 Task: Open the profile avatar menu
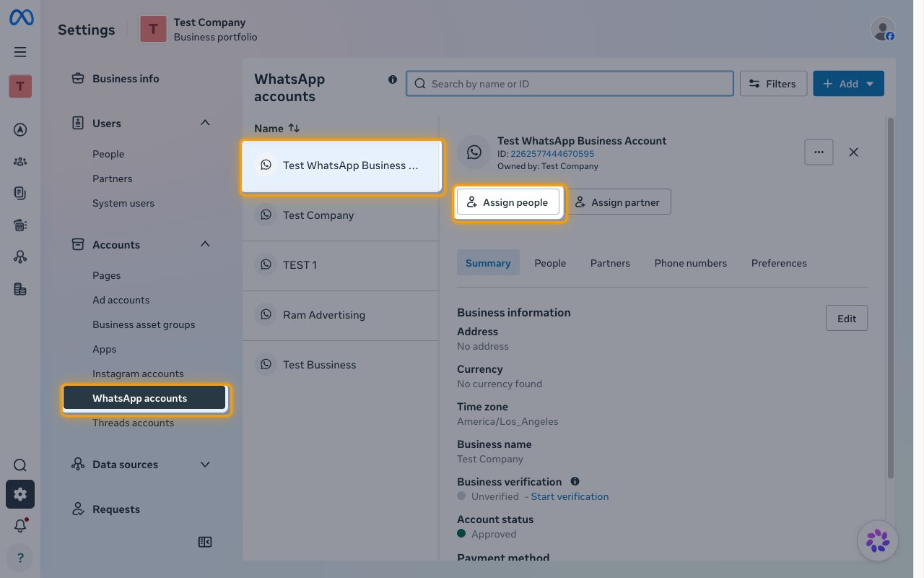[883, 30]
